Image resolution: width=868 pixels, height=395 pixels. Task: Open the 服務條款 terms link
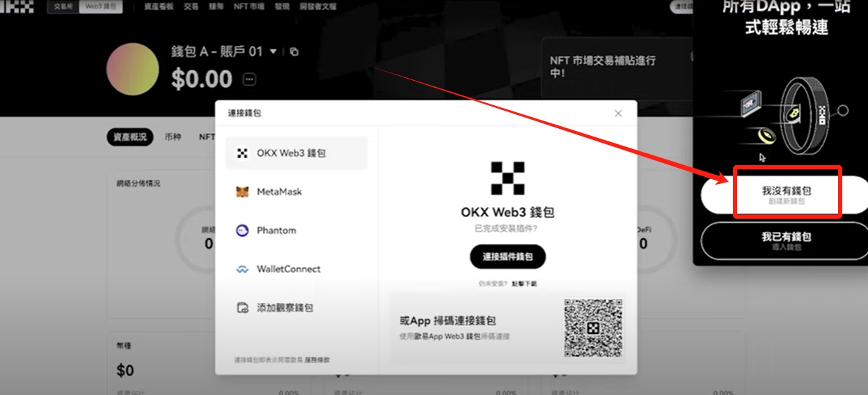(317, 360)
